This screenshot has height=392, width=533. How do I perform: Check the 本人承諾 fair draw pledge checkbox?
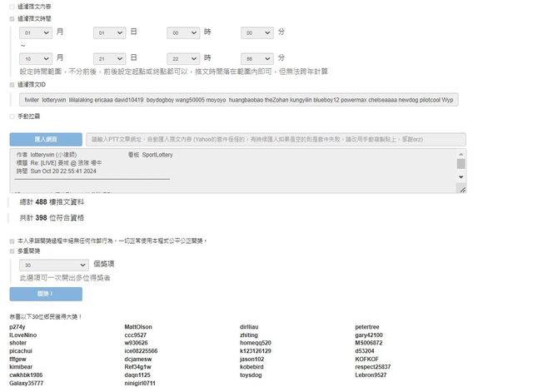pos(12,241)
